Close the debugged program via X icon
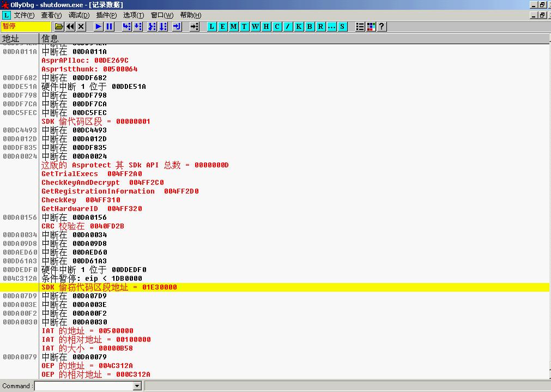 click(81, 27)
